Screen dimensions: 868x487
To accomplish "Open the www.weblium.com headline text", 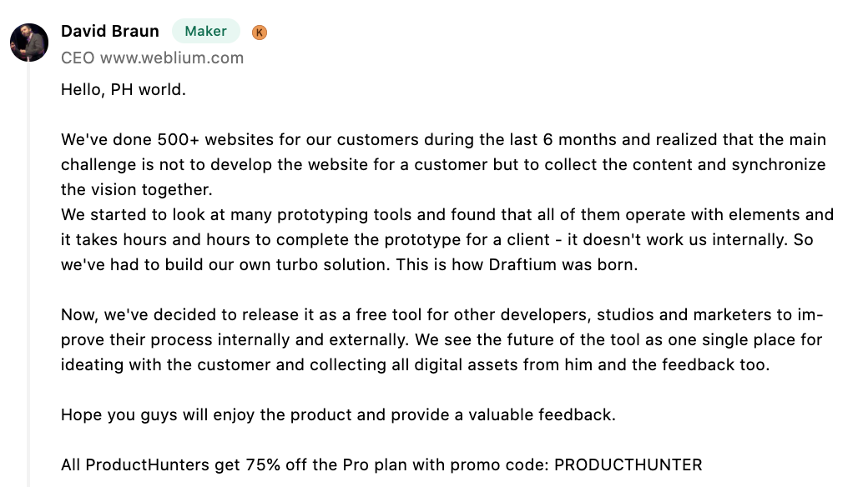I will (172, 58).
